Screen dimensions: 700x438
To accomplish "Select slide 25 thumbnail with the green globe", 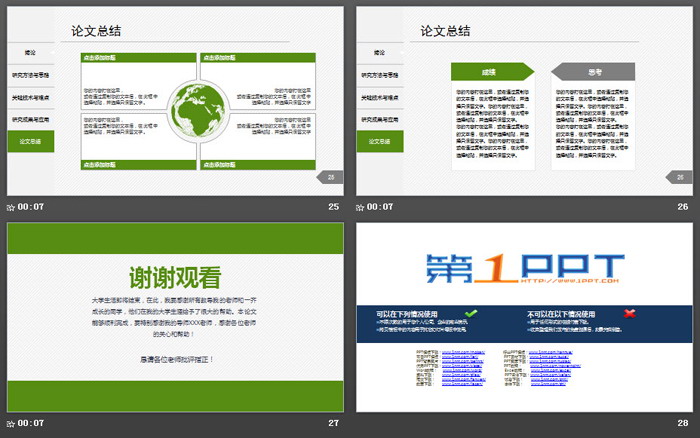I will tap(175, 101).
